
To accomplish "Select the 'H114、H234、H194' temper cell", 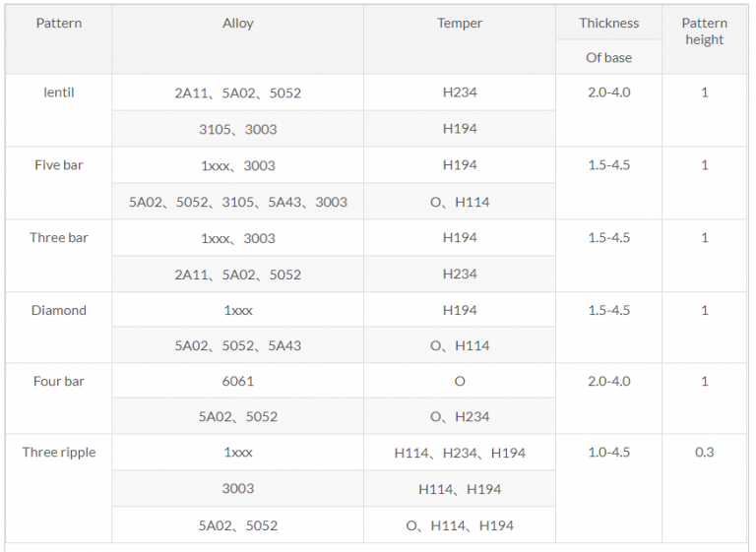I will tap(460, 453).
